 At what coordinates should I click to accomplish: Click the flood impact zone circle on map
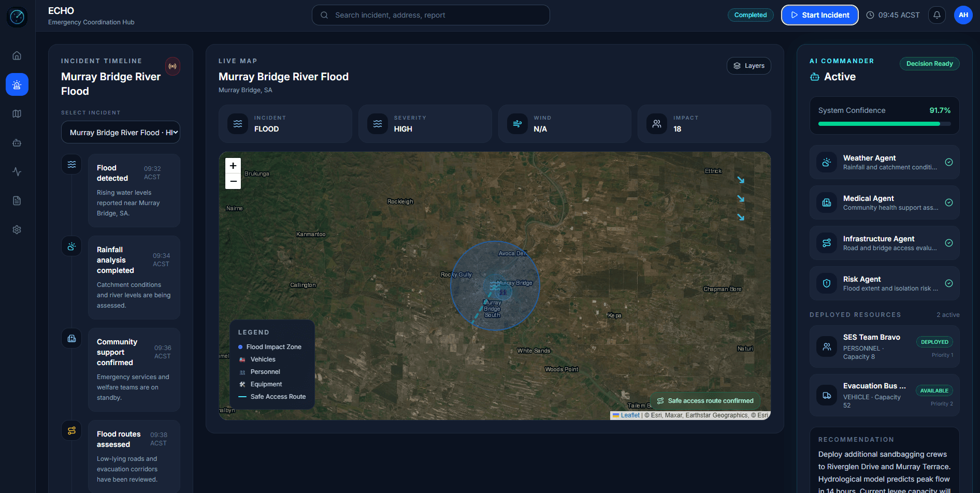coord(495,286)
